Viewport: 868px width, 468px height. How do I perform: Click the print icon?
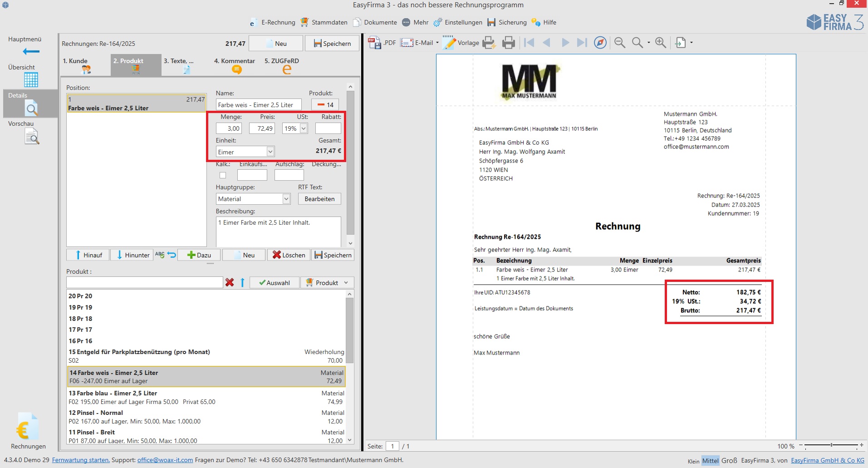pyautogui.click(x=509, y=43)
